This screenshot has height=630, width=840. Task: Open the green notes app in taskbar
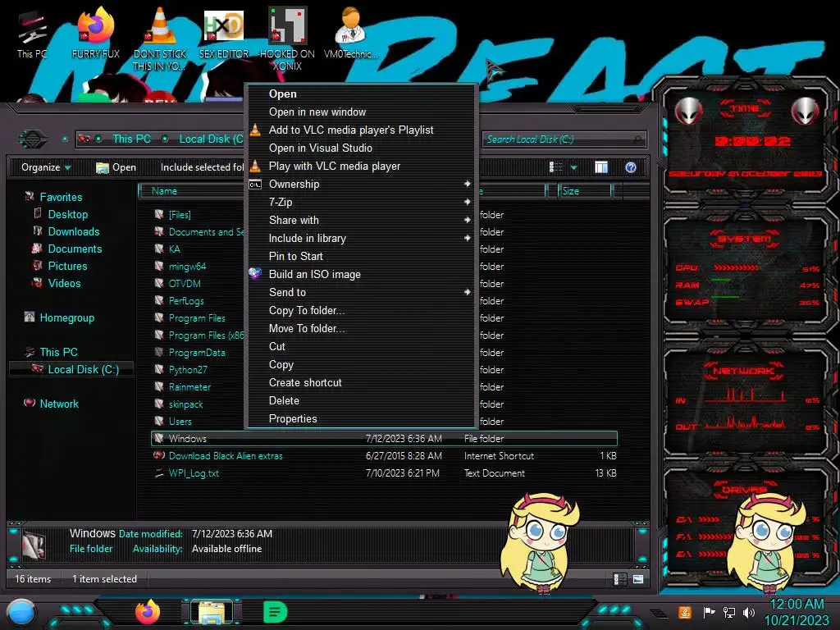coord(276,612)
